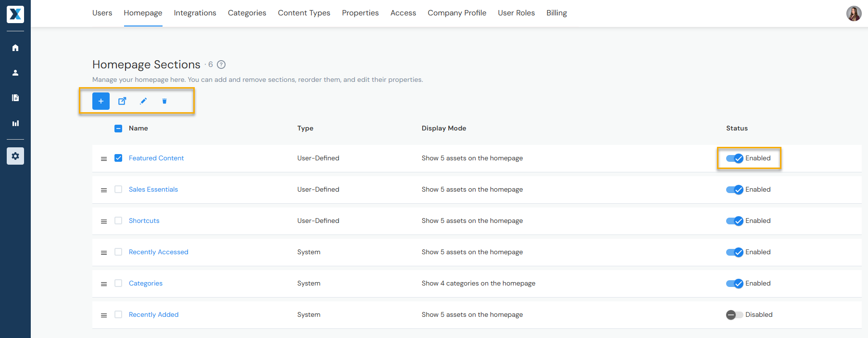Open the settings gear in sidebar
Screen dimensions: 868x338
coord(15,156)
